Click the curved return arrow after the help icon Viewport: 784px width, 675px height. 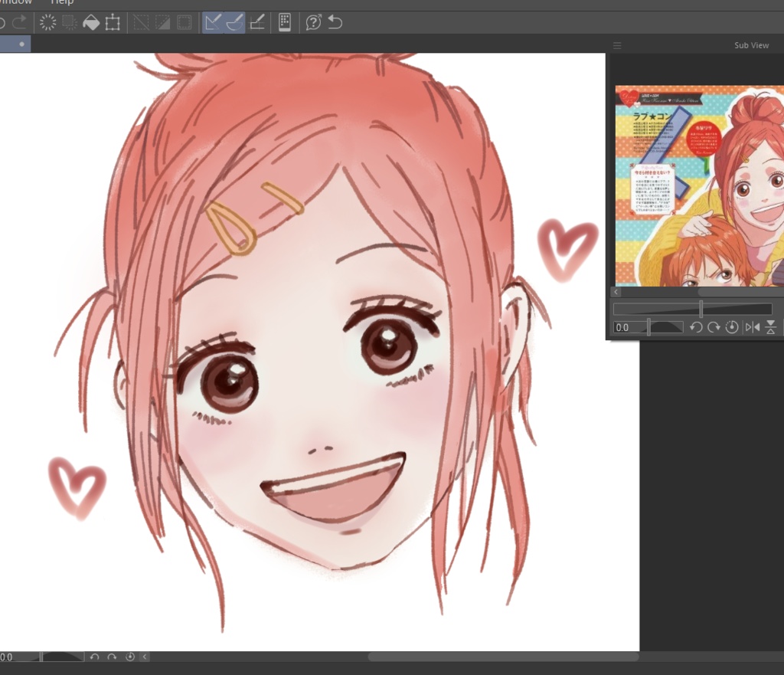[335, 22]
